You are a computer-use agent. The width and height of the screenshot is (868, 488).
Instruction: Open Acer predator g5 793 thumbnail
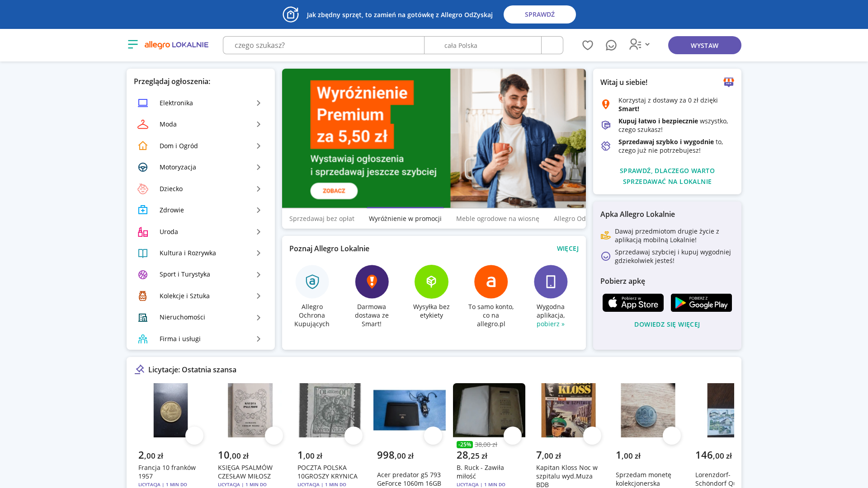[410, 410]
